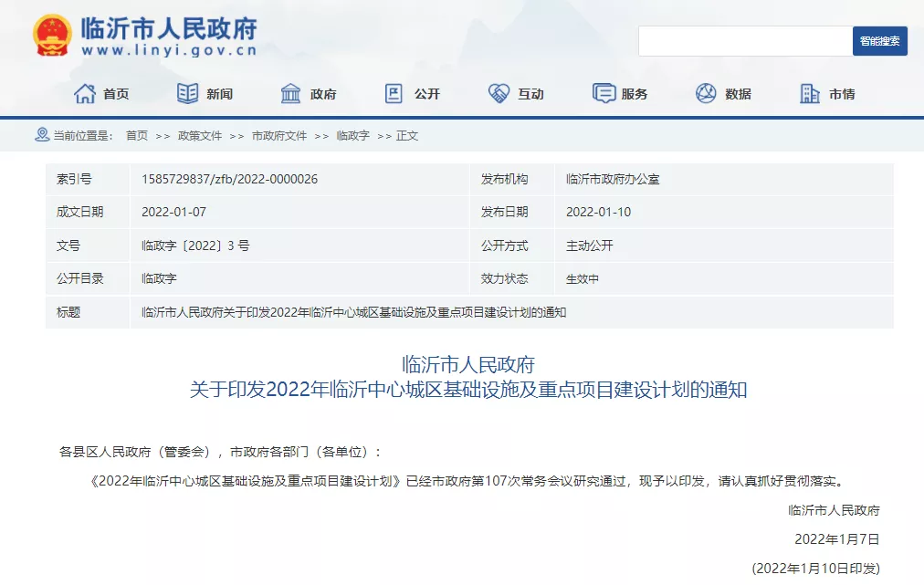This screenshot has width=924, height=585.
Task: Click the 文号 label cell
Action: pos(88,245)
